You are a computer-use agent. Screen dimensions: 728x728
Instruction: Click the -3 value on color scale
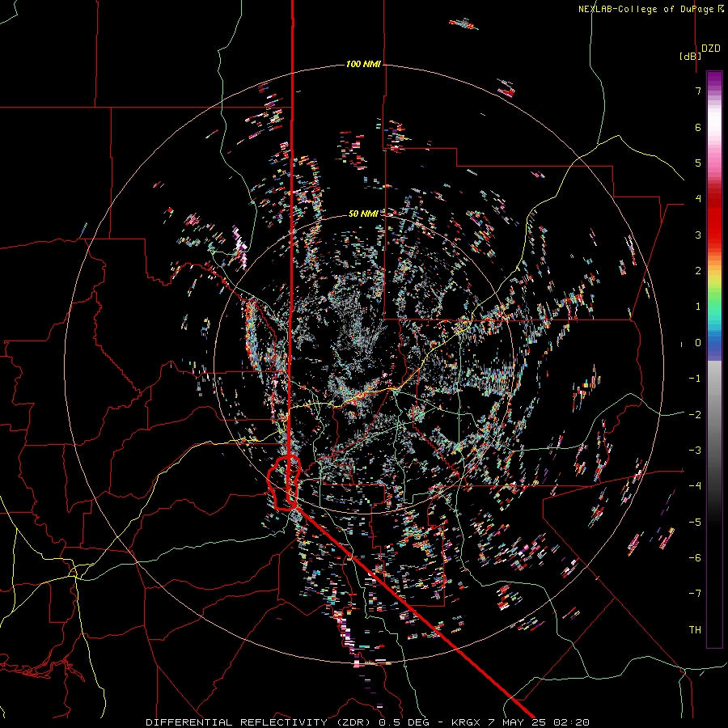(695, 450)
